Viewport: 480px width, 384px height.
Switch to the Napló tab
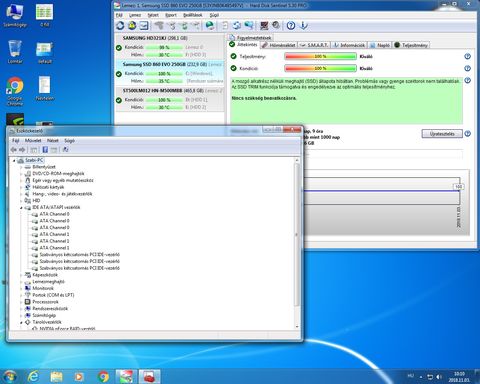coord(380,45)
